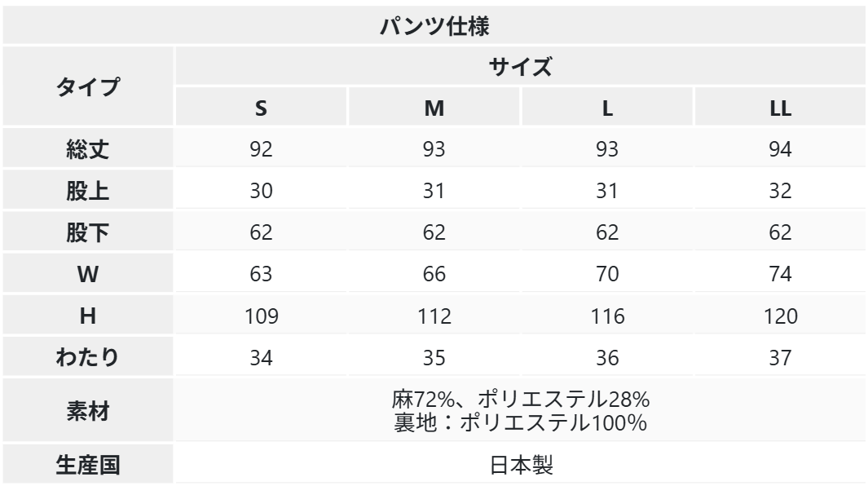Click the 股下 row label

[x=87, y=232]
